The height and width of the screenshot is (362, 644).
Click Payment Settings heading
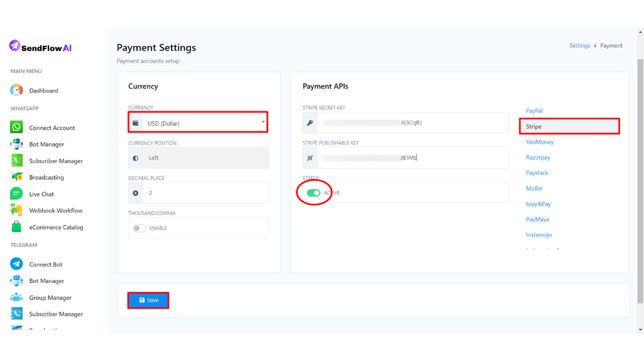156,48
